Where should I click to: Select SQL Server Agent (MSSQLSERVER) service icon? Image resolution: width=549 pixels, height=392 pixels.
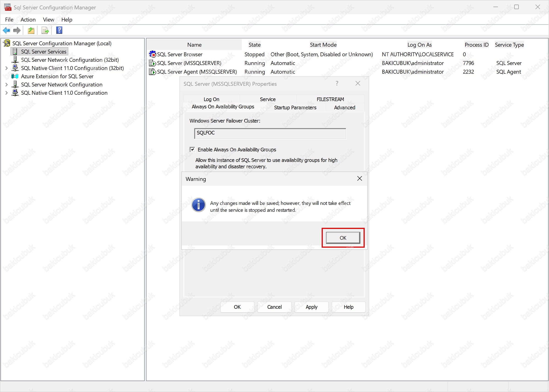(x=152, y=72)
